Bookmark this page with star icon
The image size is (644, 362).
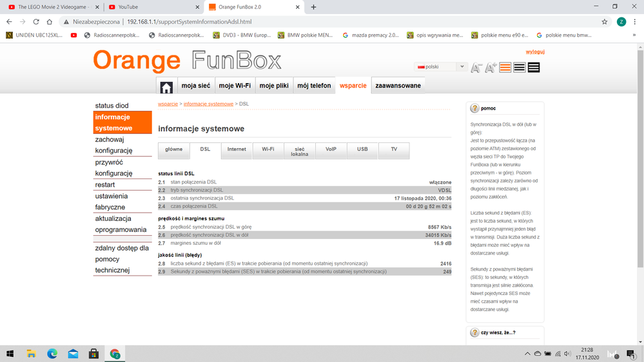pyautogui.click(x=604, y=21)
